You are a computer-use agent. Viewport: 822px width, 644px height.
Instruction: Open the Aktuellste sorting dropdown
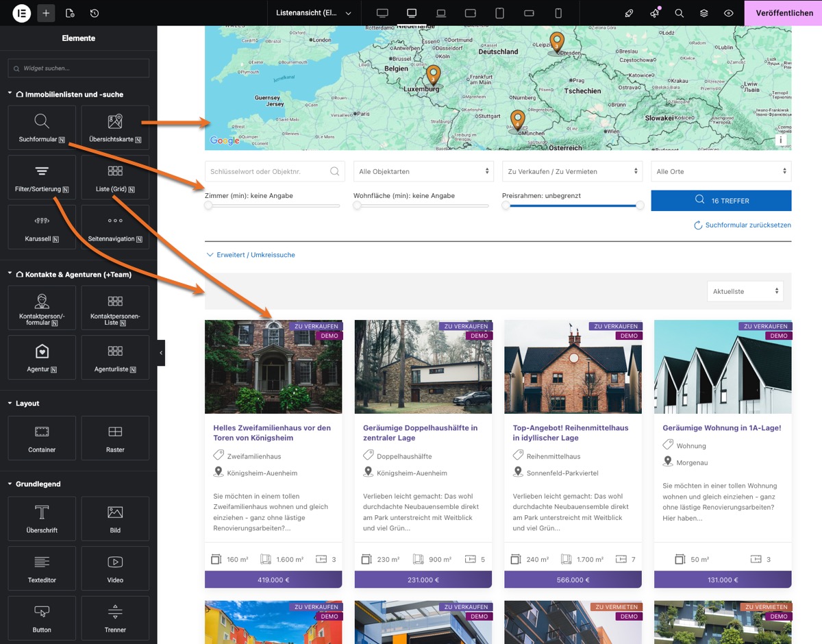[x=745, y=291]
